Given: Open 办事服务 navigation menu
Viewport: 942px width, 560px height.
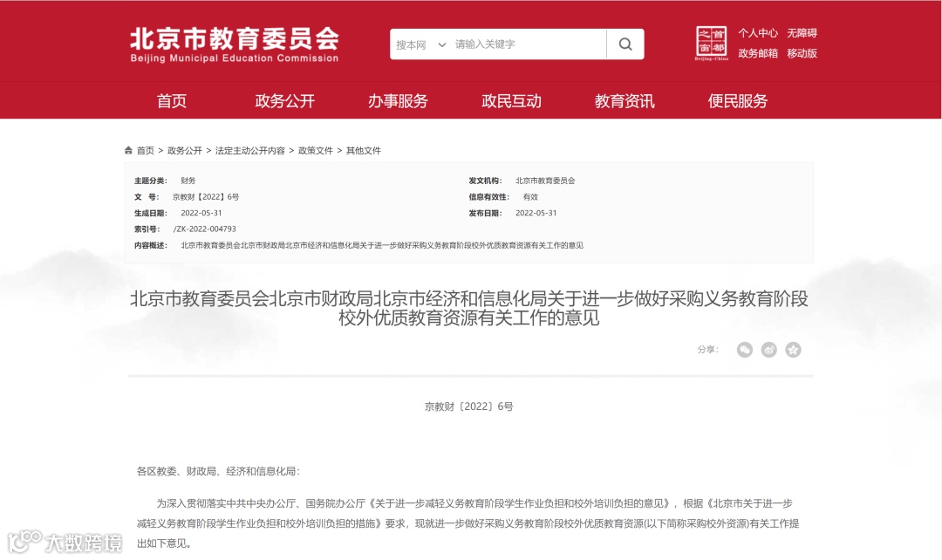Looking at the screenshot, I should click(398, 101).
